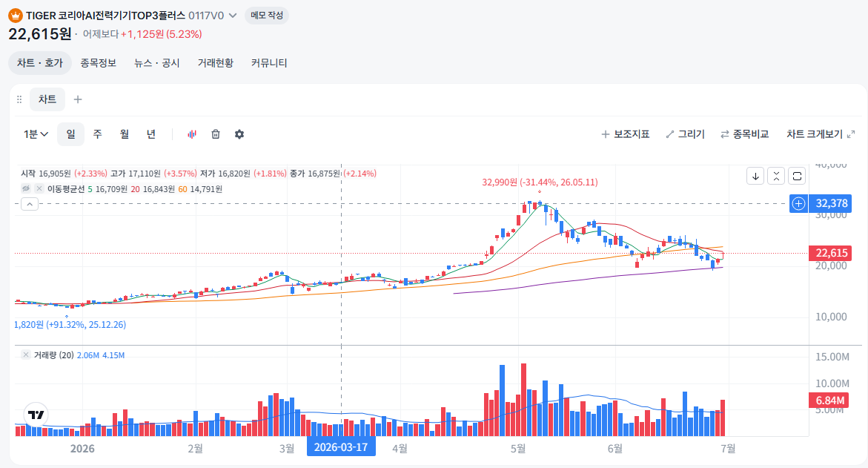
Task: Select the 주 weekly period
Action: (97, 134)
